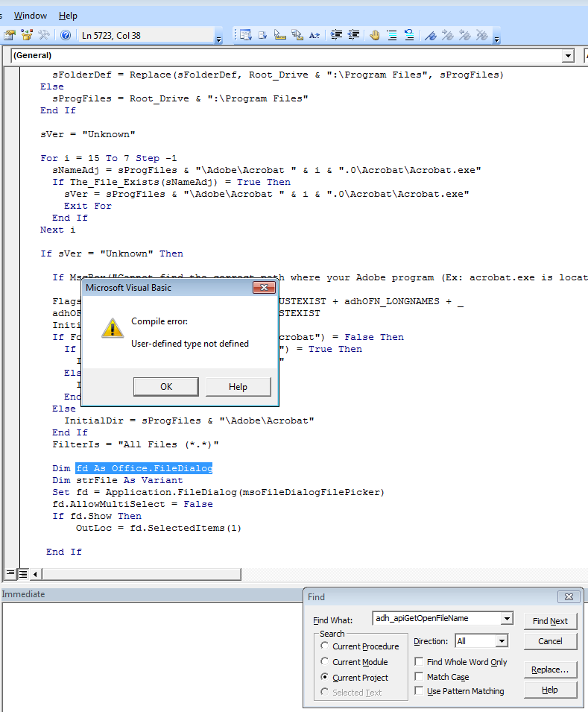Click OK in compile error dialog
This screenshot has width=588, height=712.
pos(166,386)
